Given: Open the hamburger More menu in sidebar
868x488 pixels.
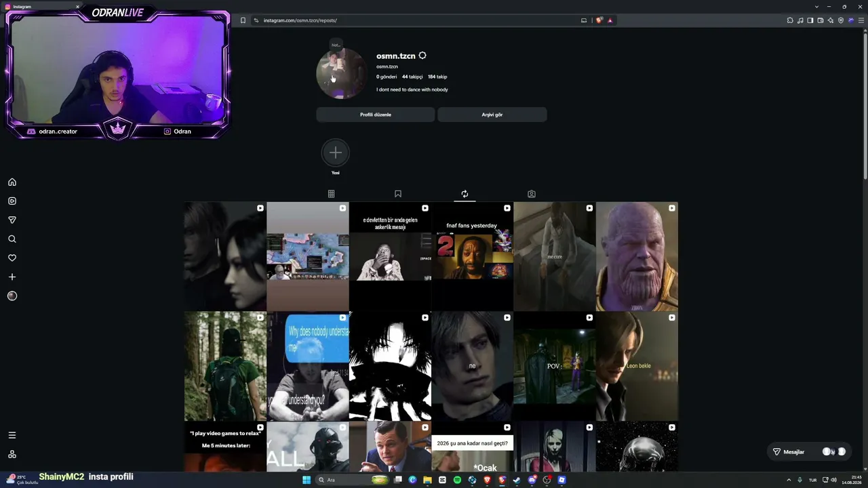Looking at the screenshot, I should (x=12, y=435).
